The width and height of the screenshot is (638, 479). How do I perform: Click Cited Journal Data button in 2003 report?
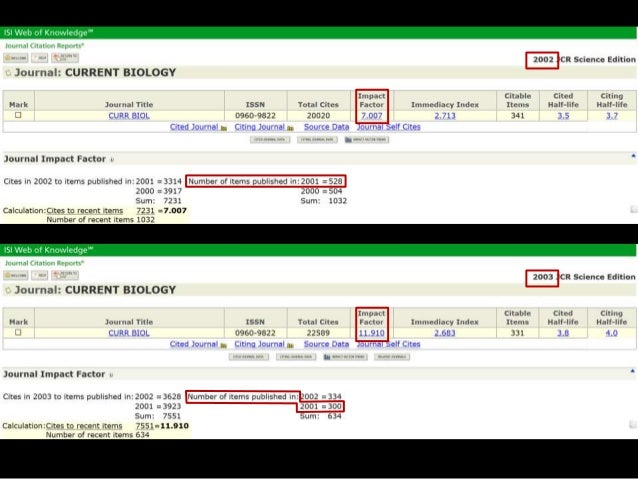(249, 357)
